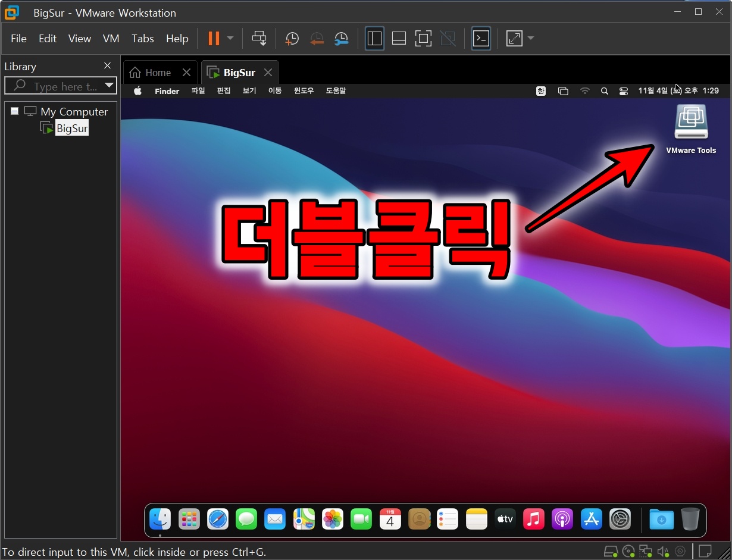Open the Apple menu in macOS
The height and width of the screenshot is (560, 732).
tap(138, 91)
